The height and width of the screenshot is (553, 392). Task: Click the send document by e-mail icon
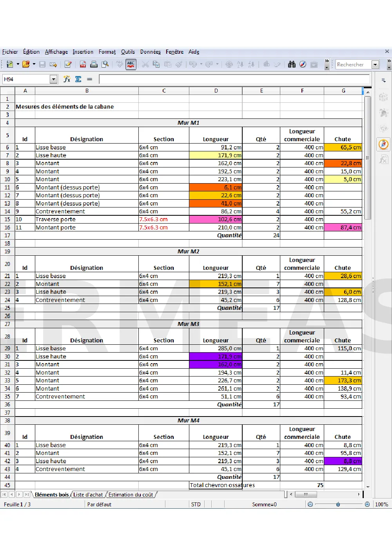point(53,64)
